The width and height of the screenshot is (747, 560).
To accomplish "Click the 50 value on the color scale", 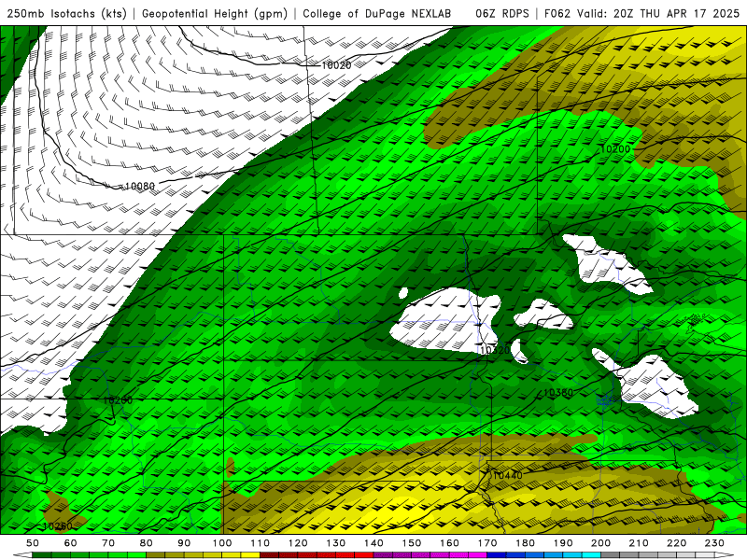I will coord(33,543).
